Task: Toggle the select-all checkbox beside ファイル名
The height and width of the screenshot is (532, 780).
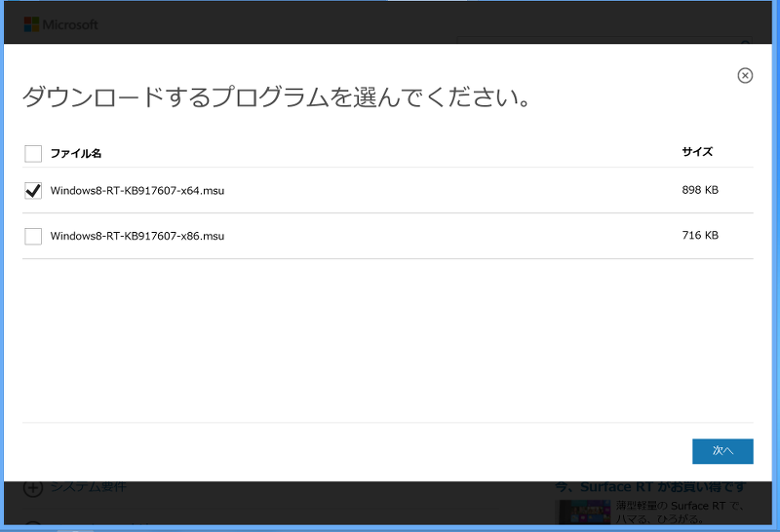Action: 33,153
